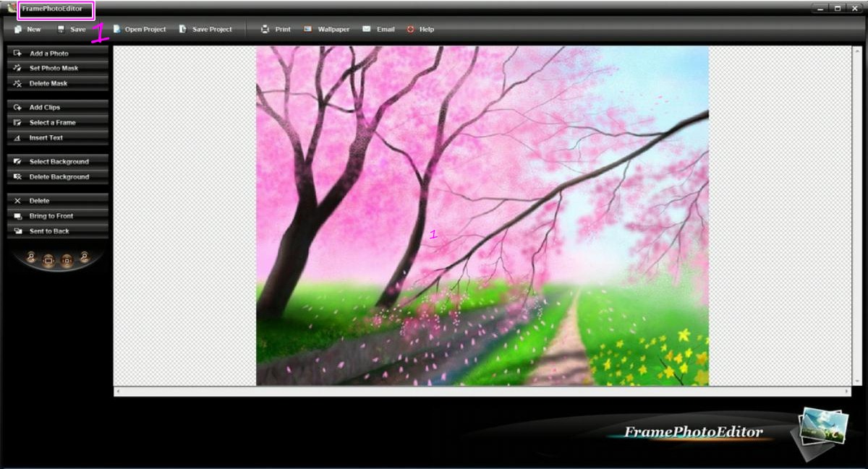This screenshot has height=469, width=868.
Task: Maximize the FramePhotoEditor window
Action: pos(838,9)
